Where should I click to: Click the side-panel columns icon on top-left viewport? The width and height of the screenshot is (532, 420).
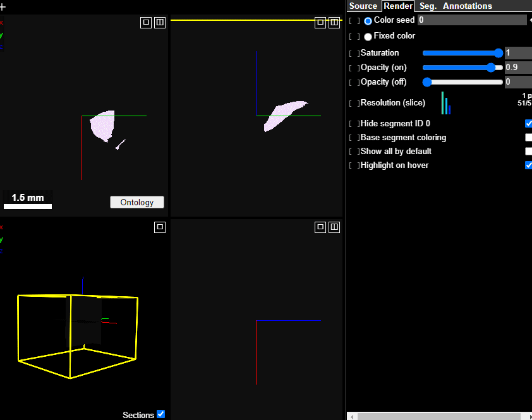point(159,22)
